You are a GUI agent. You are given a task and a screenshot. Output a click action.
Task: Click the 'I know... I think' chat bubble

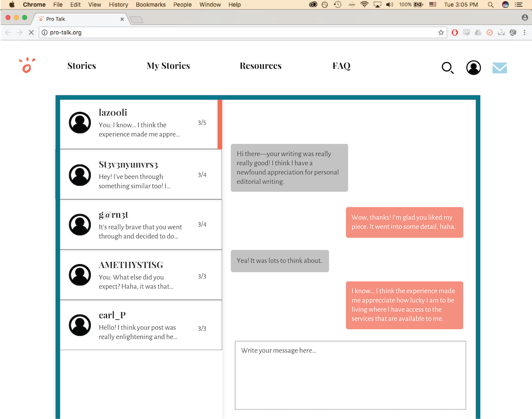(405, 305)
